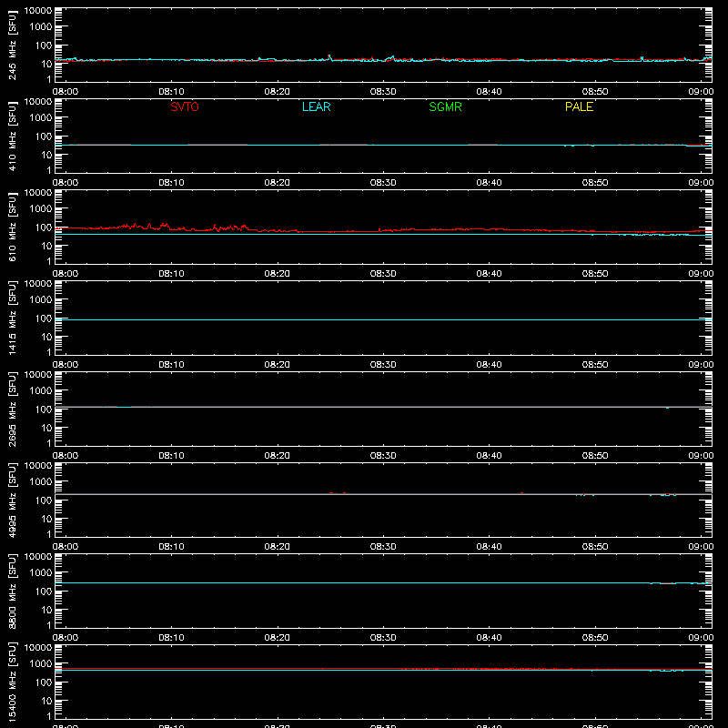Image resolution: width=728 pixels, height=728 pixels.
Task: Select the "15400 MHz [SFU]" axis title
Action: [12, 682]
